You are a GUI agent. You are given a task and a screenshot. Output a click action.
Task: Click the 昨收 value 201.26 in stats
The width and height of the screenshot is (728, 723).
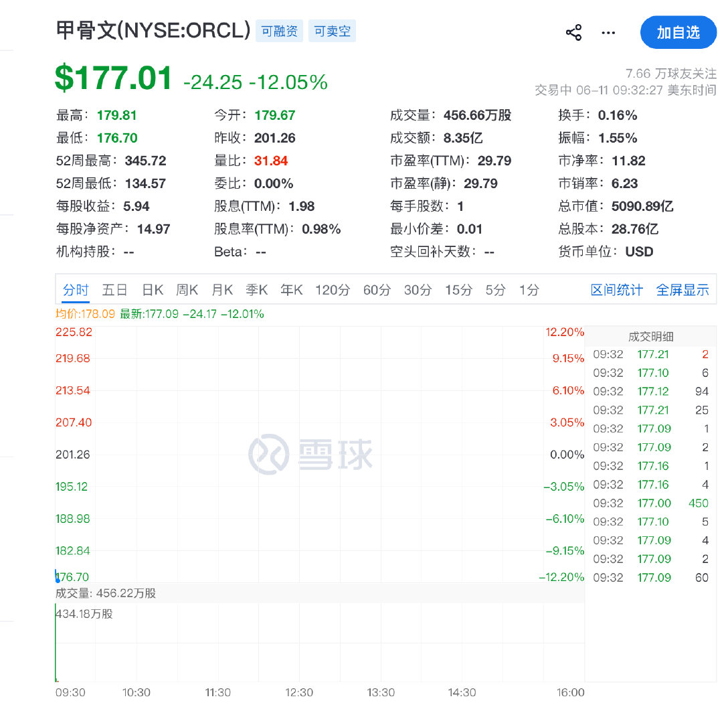[275, 138]
